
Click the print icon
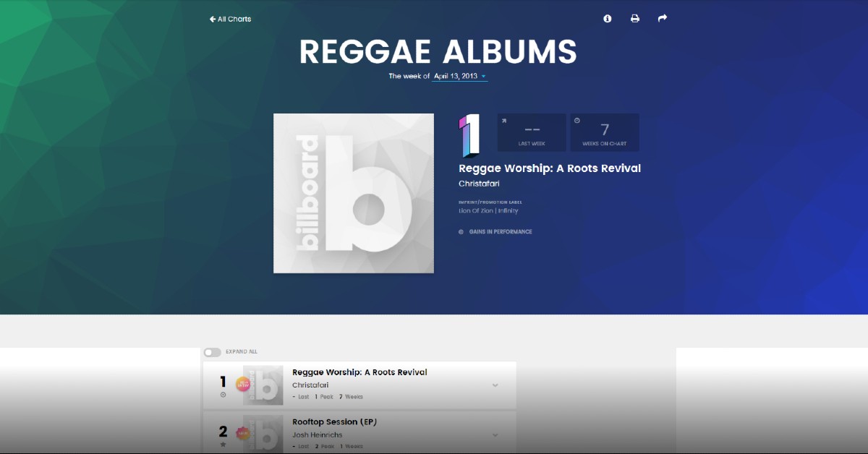(x=635, y=19)
